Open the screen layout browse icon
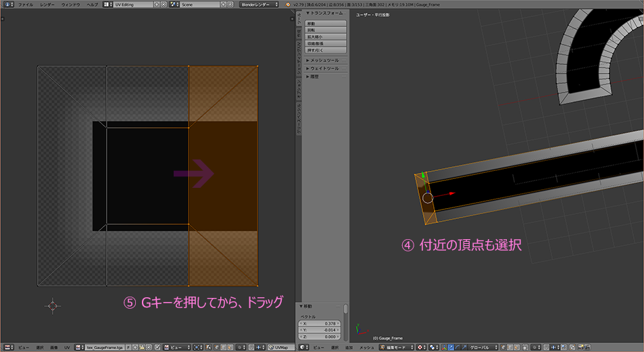The image size is (644, 352). tap(107, 5)
